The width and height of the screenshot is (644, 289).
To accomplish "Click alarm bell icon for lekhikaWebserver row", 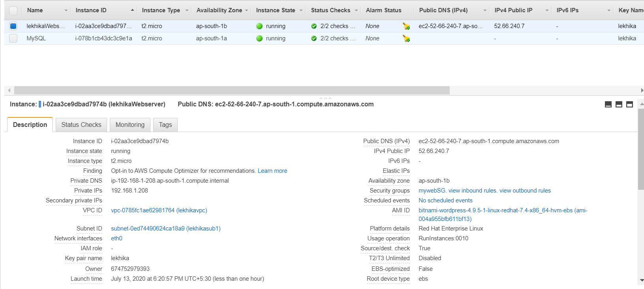I will click(x=406, y=26).
